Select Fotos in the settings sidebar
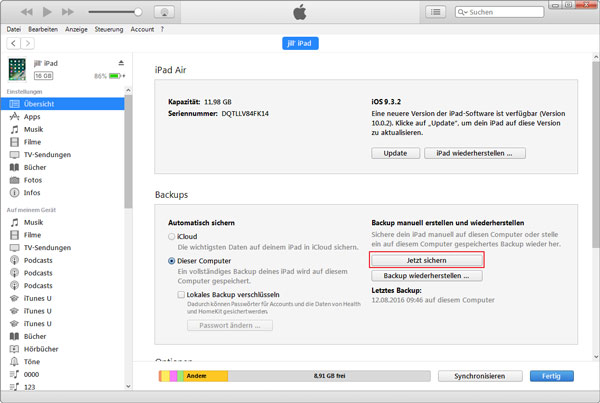The image size is (600, 403). click(x=33, y=180)
